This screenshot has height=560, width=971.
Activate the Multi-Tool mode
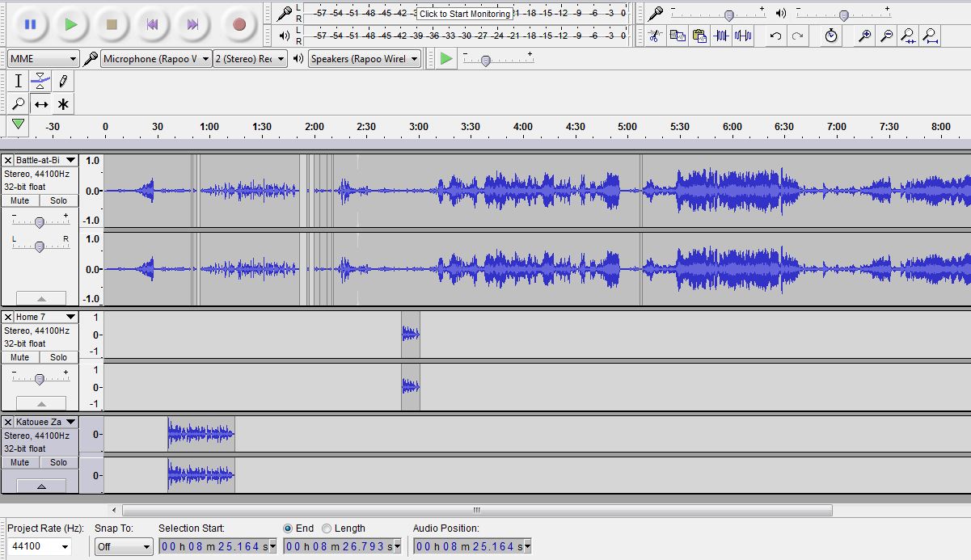click(x=61, y=103)
